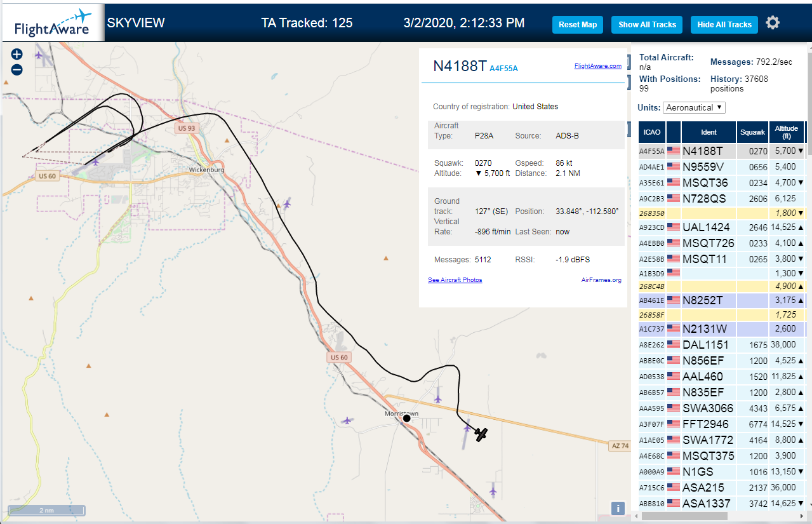This screenshot has height=524, width=812.
Task: Select the N9559V aircraft row
Action: [x=722, y=167]
